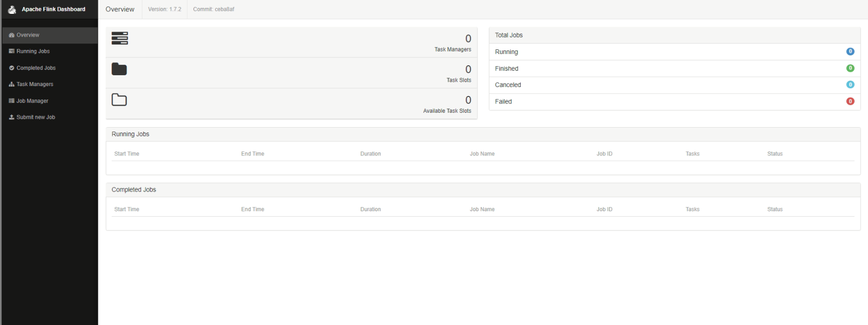
Task: Click Duration column in Running Jobs
Action: [x=370, y=154]
